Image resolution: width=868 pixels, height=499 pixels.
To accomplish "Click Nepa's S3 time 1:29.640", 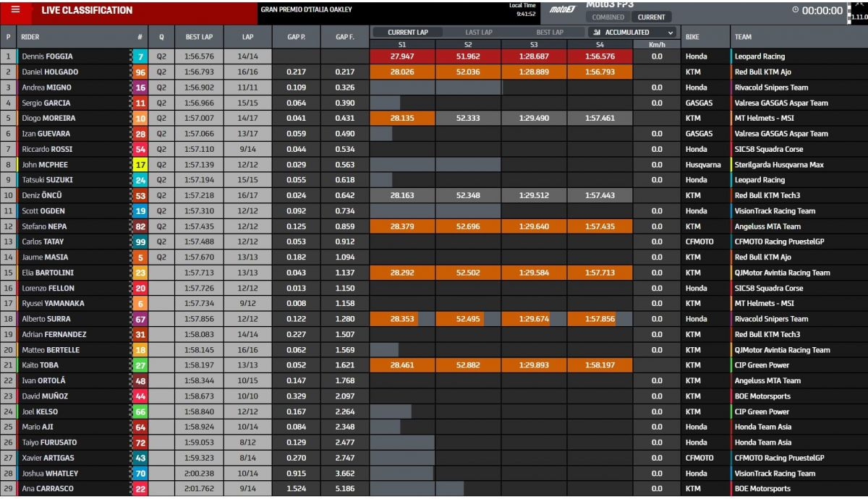I will pyautogui.click(x=534, y=226).
